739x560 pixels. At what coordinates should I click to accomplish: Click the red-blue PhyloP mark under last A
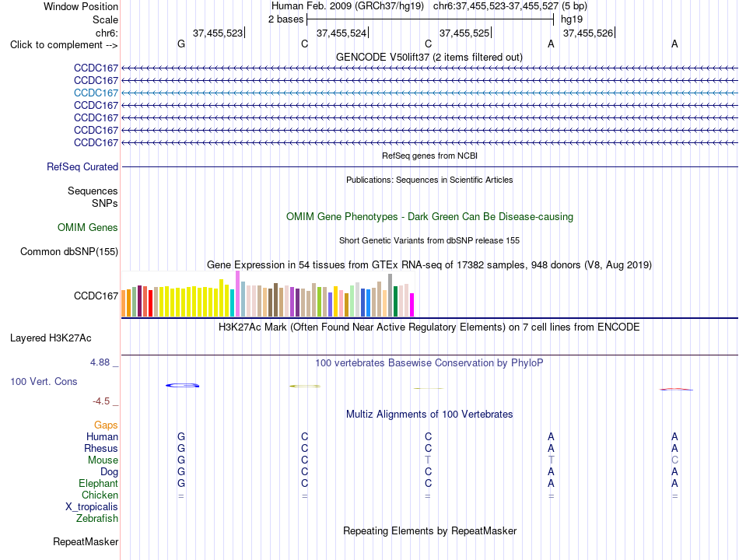pyautogui.click(x=676, y=390)
